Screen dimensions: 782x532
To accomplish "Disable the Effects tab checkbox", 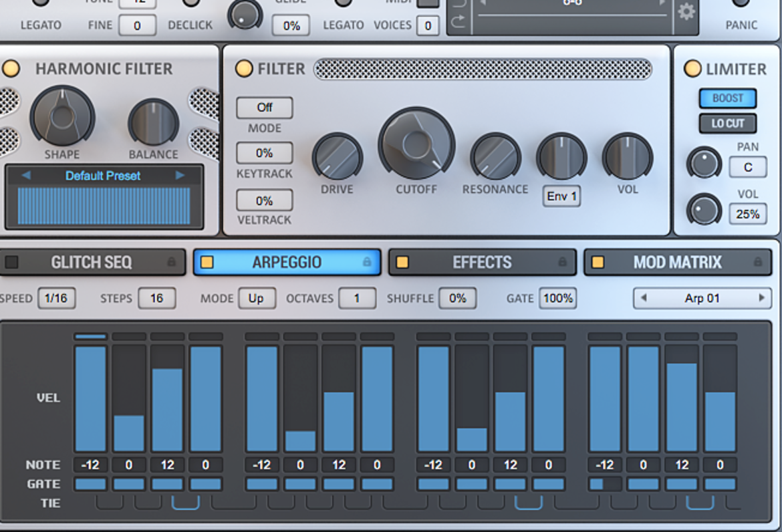I will click(402, 262).
